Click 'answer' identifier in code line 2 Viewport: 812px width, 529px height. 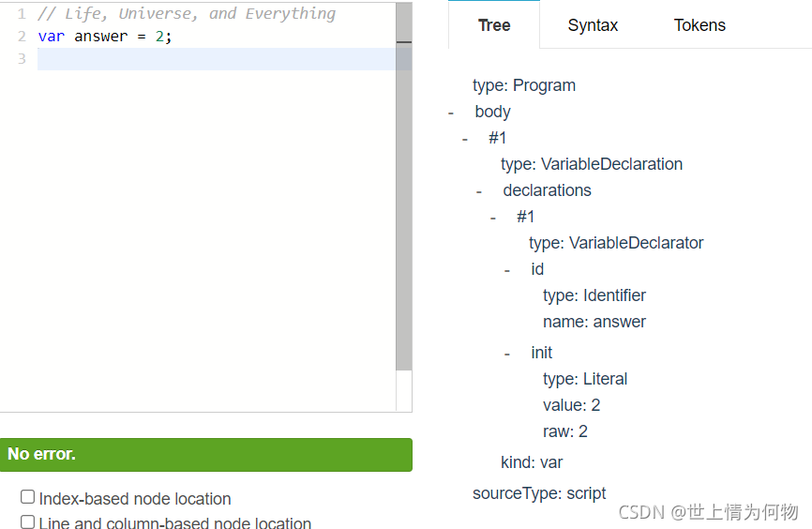point(101,37)
